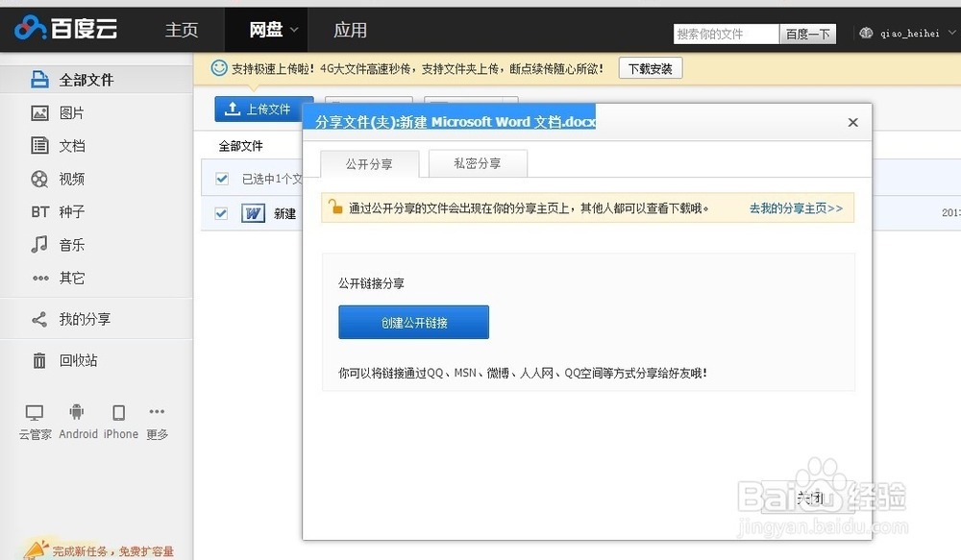This screenshot has width=961, height=560.
Task: Click the user avatar icon
Action: (x=866, y=33)
